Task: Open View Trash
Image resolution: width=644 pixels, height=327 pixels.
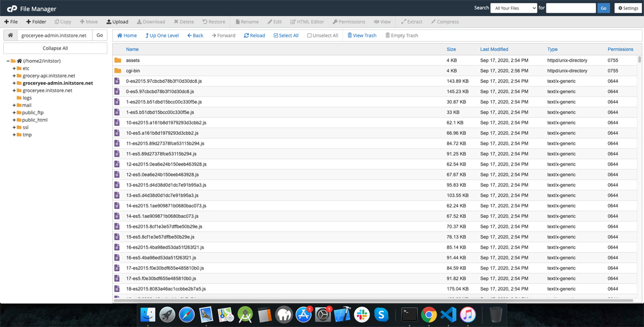Action: click(x=362, y=35)
